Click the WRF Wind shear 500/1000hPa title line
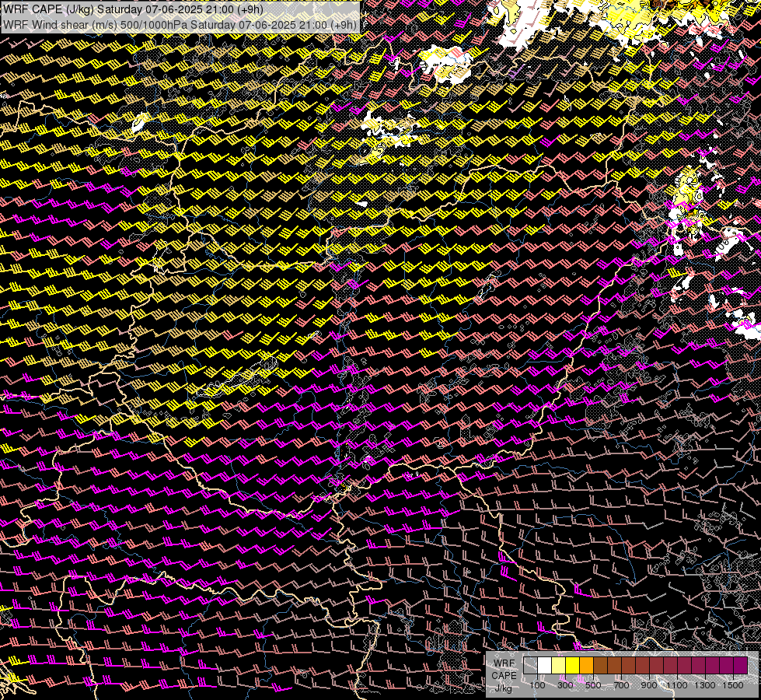761x700 pixels. (180, 24)
